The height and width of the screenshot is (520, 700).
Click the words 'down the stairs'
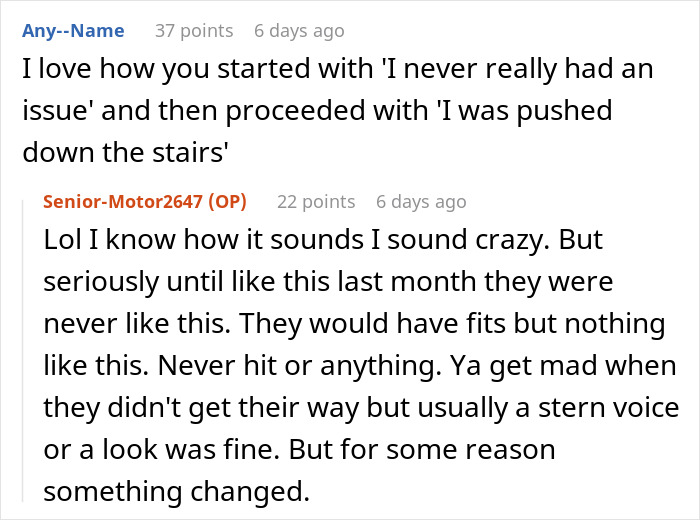(x=128, y=150)
